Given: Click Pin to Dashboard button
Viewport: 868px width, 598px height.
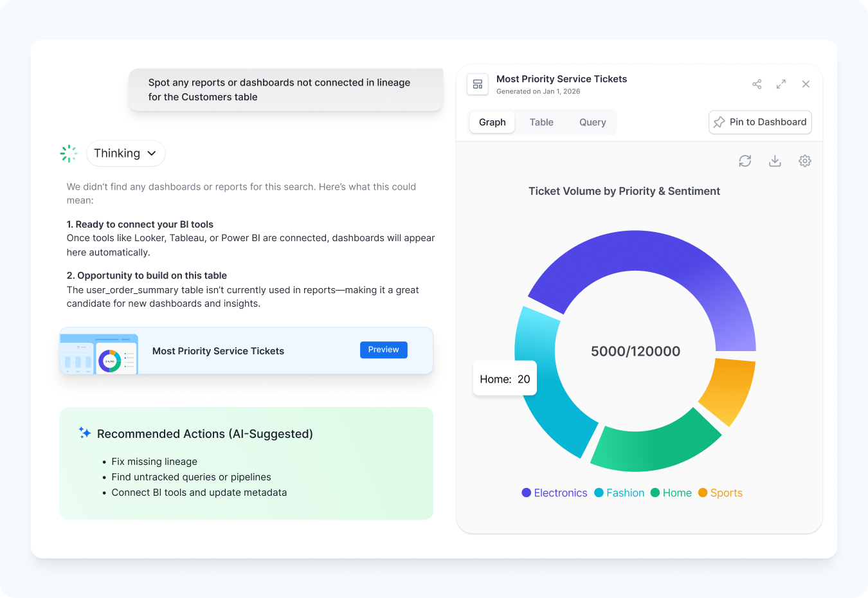Looking at the screenshot, I should pos(760,122).
